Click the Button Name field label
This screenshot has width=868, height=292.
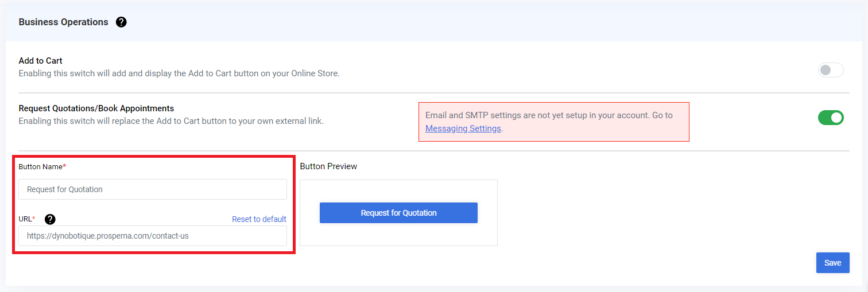42,166
